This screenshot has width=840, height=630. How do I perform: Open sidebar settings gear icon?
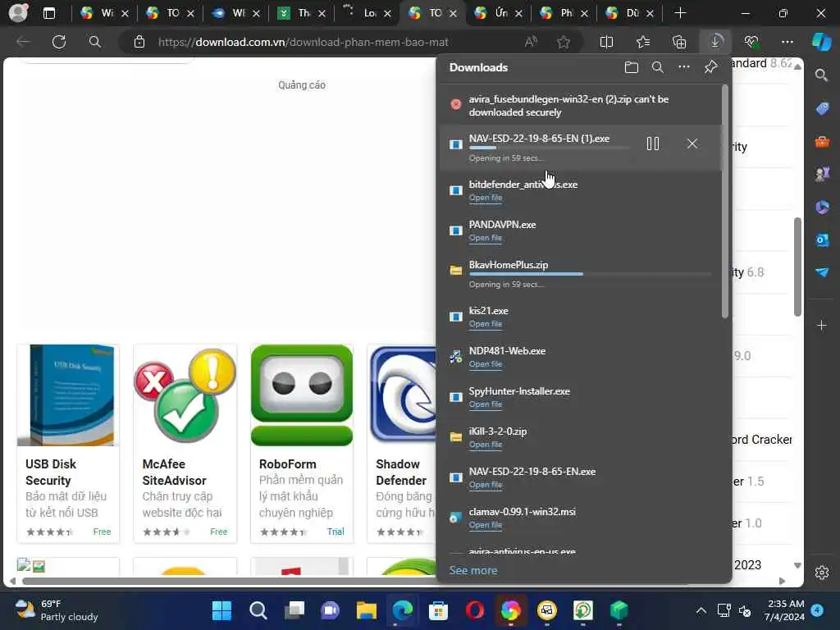[x=822, y=573]
